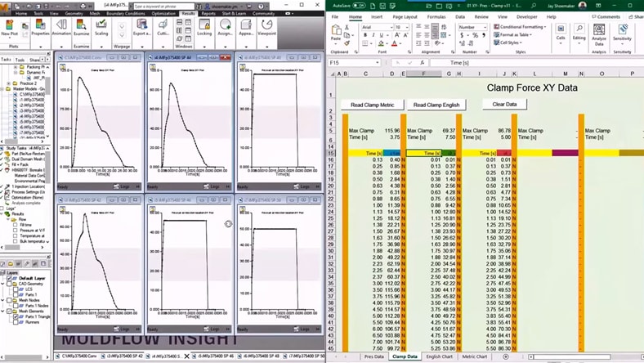This screenshot has width=644, height=363.
Task: Toggle Italic formatting in Excel
Action: click(x=373, y=35)
